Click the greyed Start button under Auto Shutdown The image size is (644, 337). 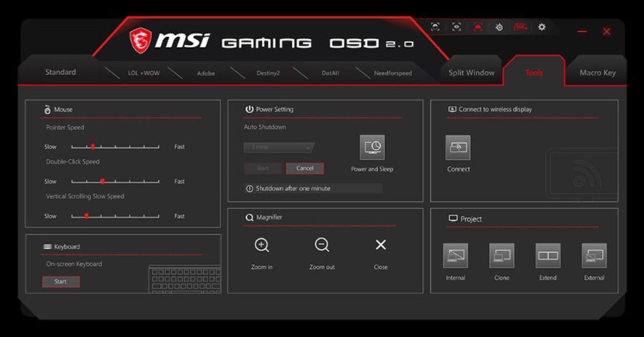(x=263, y=168)
